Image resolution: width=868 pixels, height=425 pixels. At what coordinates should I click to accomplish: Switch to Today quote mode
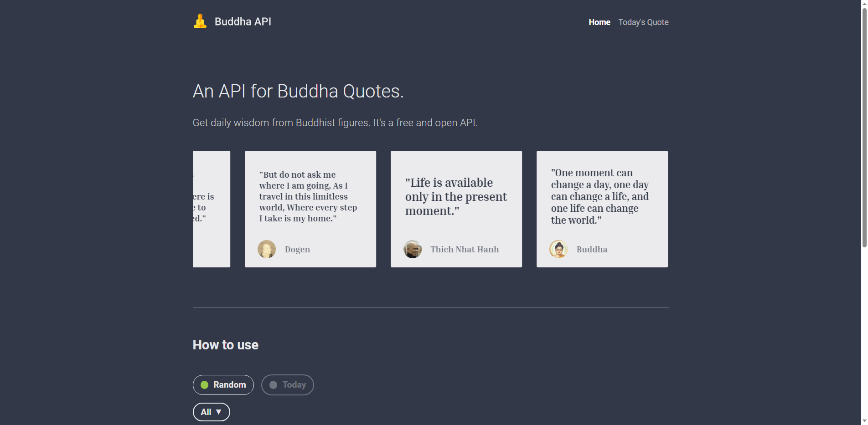[x=287, y=384]
